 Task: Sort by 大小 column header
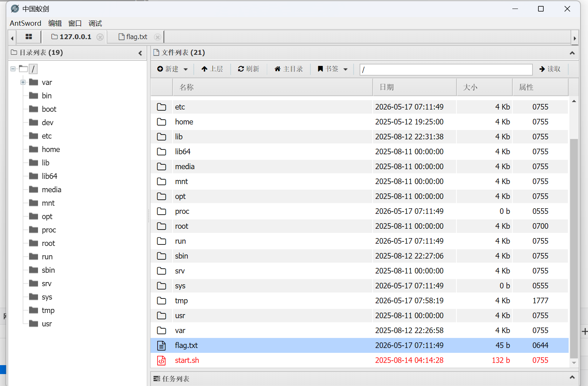click(x=484, y=87)
